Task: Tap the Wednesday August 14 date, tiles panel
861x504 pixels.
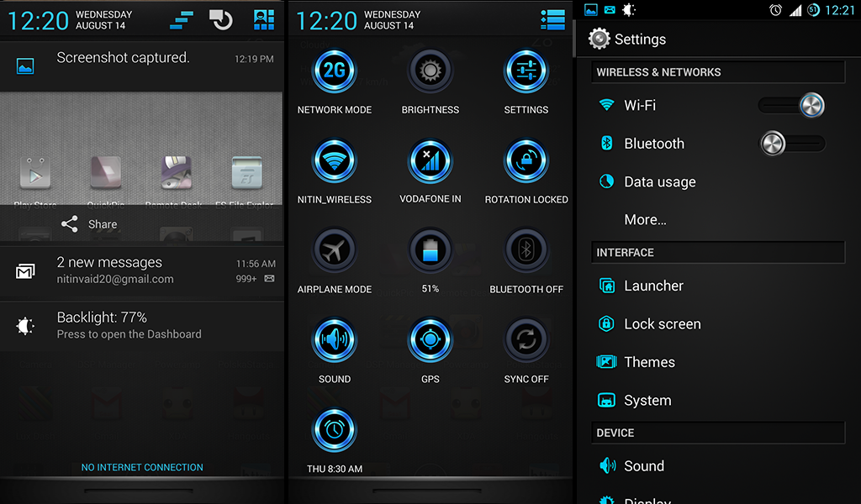Action: point(392,20)
